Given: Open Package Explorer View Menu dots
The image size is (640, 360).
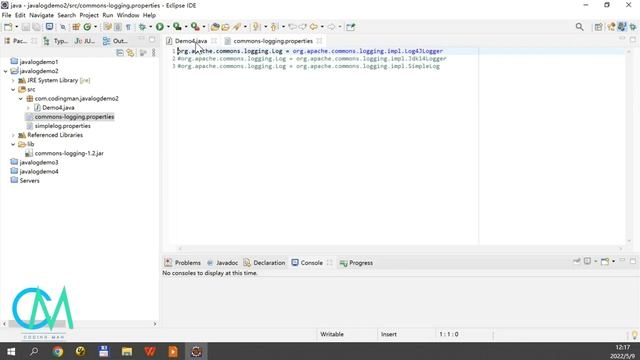Looking at the screenshot, I should tap(153, 53).
